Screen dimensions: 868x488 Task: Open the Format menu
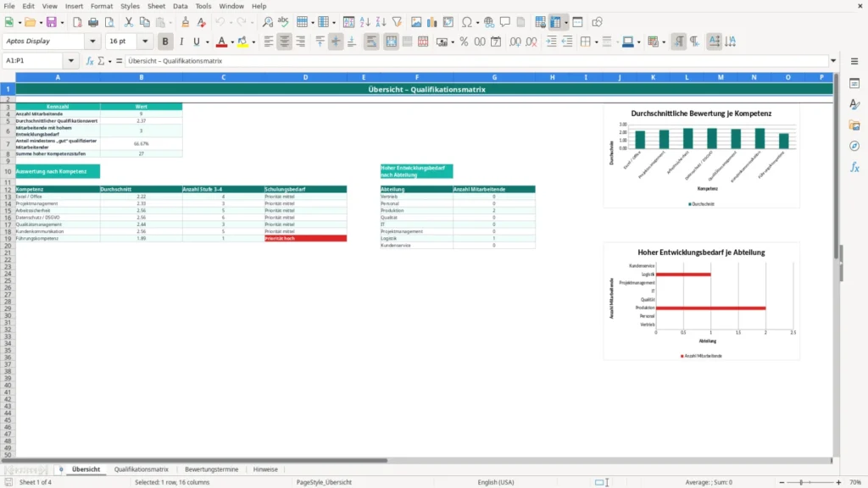pyautogui.click(x=102, y=6)
